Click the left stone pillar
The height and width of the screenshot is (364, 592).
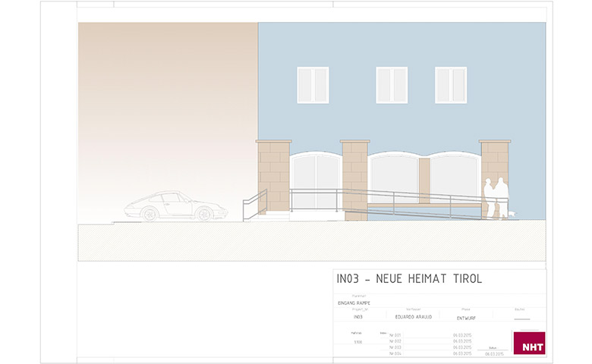click(x=273, y=176)
